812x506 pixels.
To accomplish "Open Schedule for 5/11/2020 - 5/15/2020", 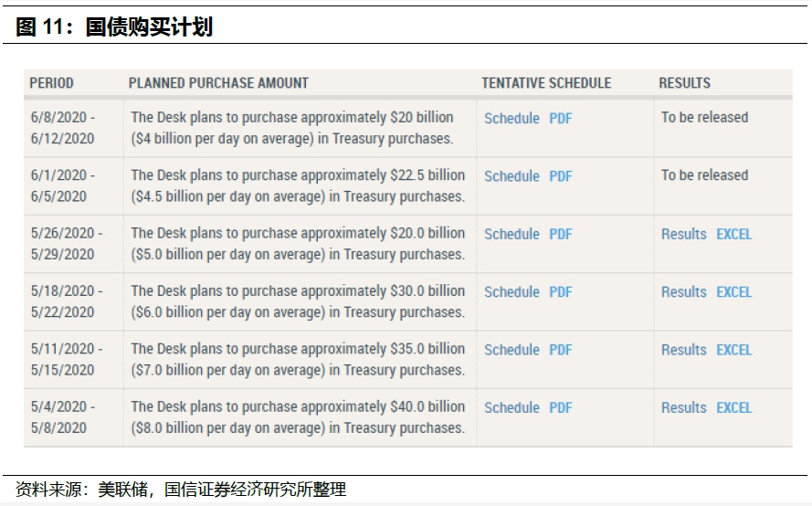I will [x=511, y=350].
